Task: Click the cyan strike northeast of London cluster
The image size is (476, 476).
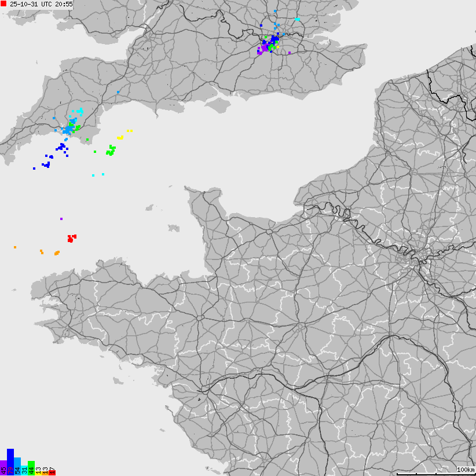Action: 297,19
